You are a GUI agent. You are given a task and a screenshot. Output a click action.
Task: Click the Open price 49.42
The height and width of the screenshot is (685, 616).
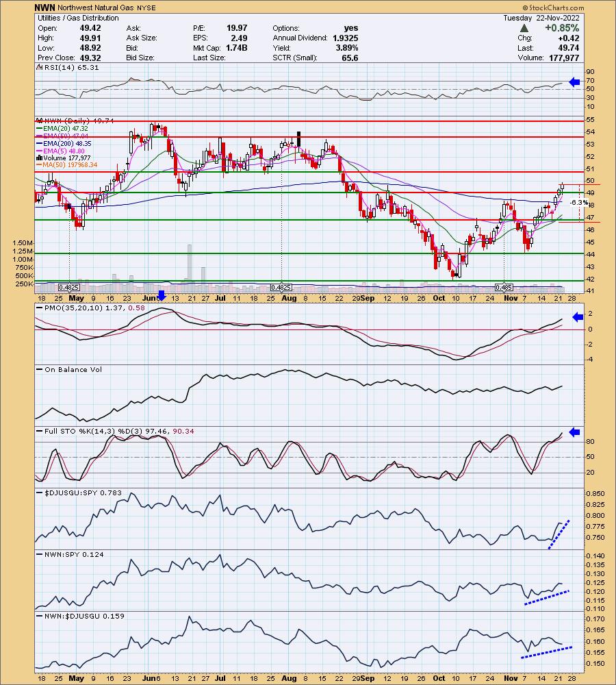90,28
